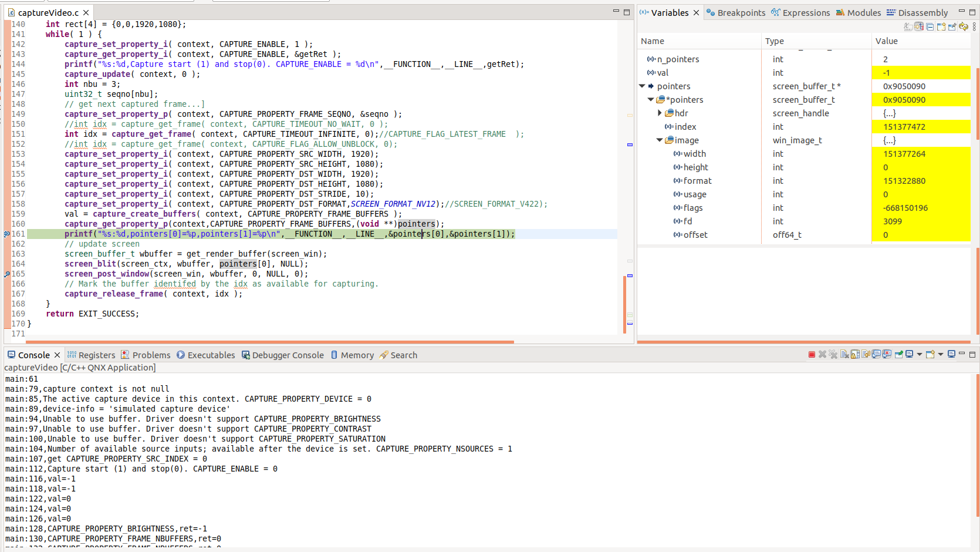
Task: Toggle Word Wrap in Console toolbar
Action: 866,355
